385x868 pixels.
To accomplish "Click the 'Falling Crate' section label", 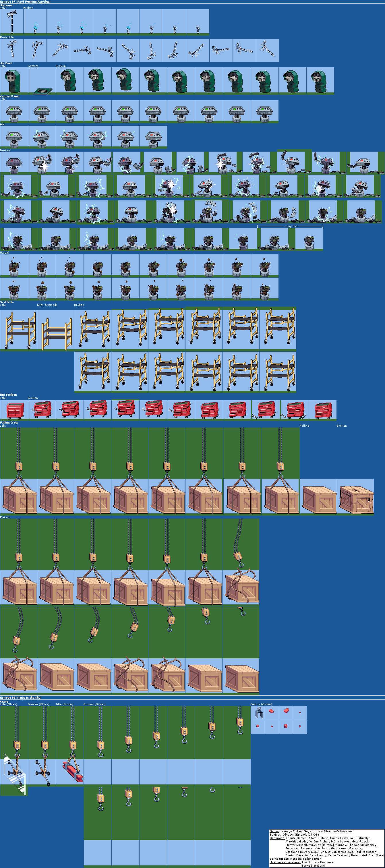I will [9, 423].
